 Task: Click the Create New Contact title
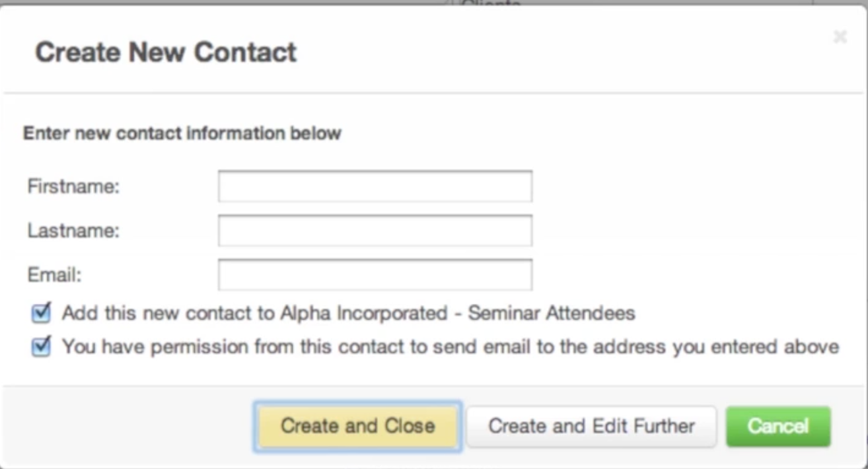pyautogui.click(x=165, y=52)
